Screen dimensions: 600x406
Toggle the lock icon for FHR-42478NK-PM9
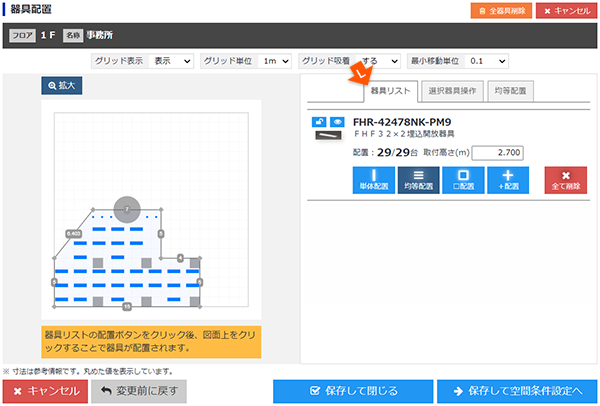tap(319, 122)
